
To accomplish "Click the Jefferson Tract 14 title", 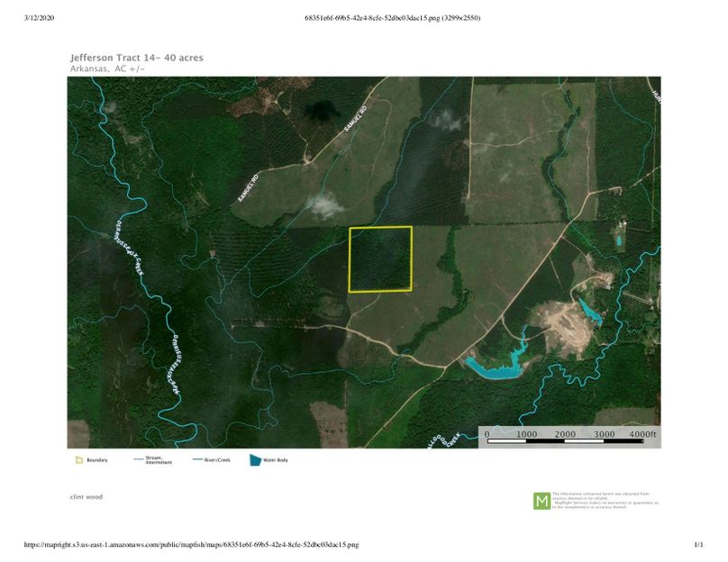I will pyautogui.click(x=136, y=58).
